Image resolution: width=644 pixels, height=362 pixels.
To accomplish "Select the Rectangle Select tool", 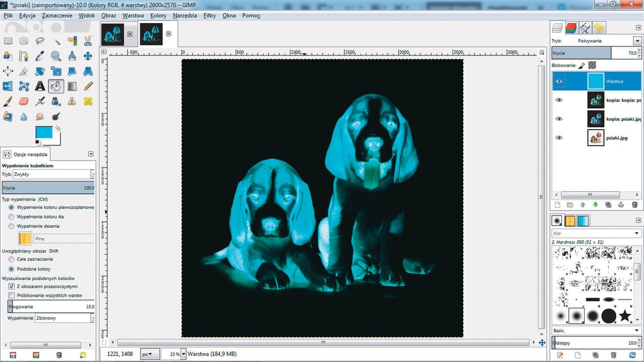I will coord(8,41).
